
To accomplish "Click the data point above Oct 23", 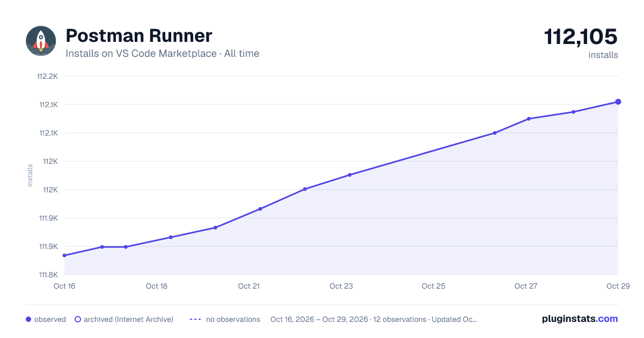I will 349,175.
